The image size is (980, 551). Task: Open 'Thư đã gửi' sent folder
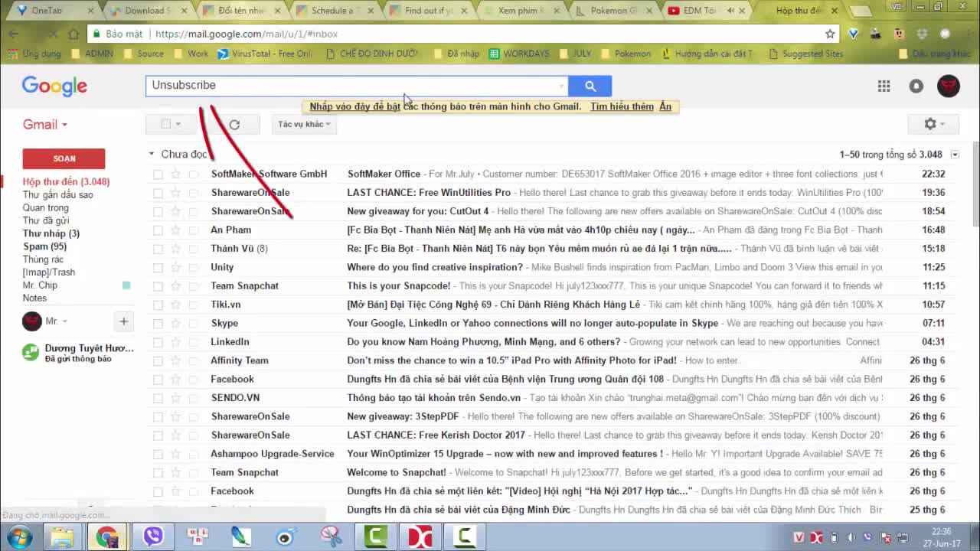point(46,220)
